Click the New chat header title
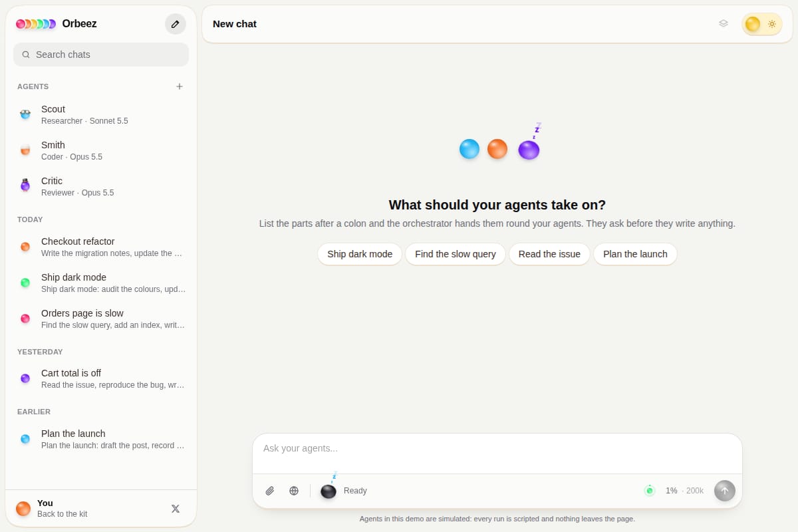Screen dimensions: 798x532 pos(235,24)
